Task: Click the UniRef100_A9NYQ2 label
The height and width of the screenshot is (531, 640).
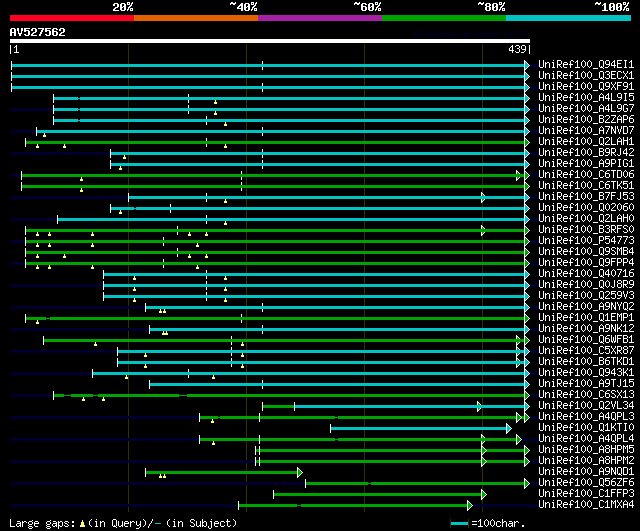Action: [586, 307]
